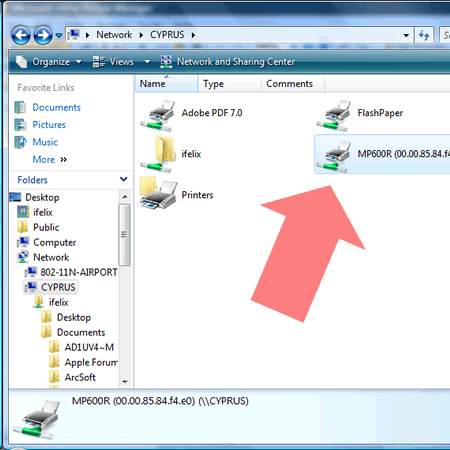
Task: Select Computer in folder tree
Action: pos(55,242)
